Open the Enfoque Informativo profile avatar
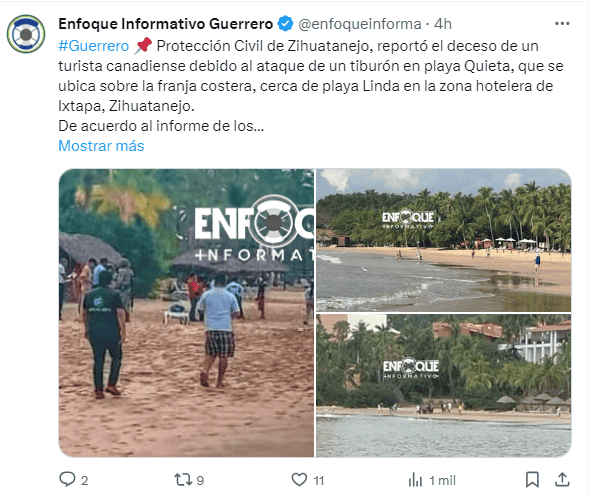Image resolution: width=605 pixels, height=499 pixels. (26, 34)
